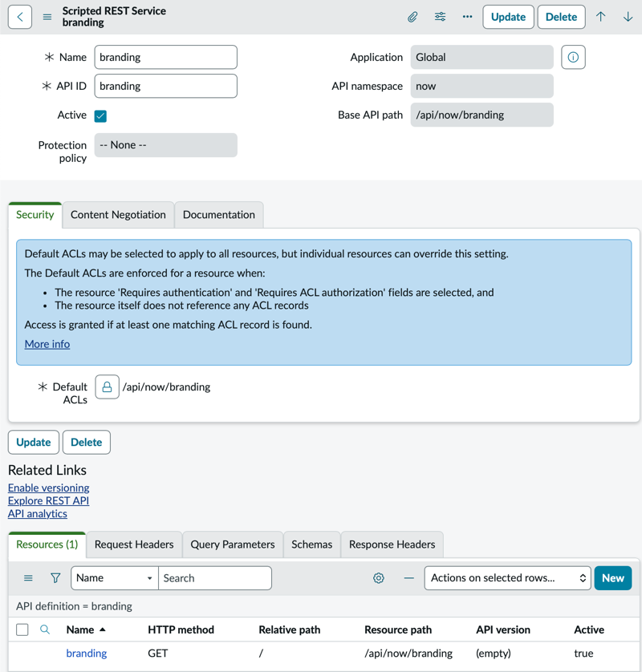Open the More info link
The width and height of the screenshot is (642, 672).
(x=47, y=344)
